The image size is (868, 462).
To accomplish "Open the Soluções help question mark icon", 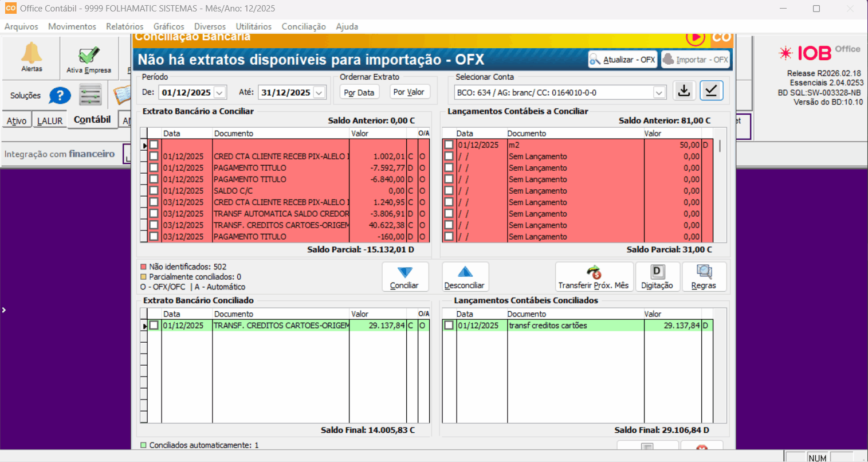I will coord(60,96).
